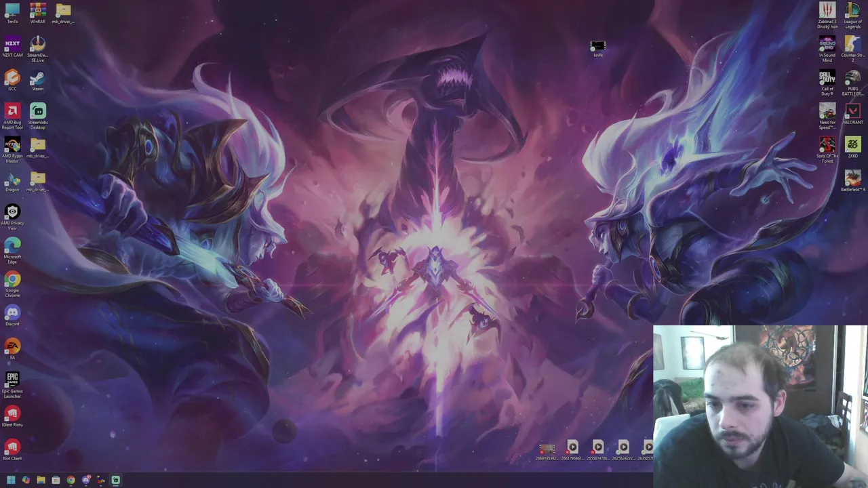Open Copilot from the taskbar
Image resolution: width=868 pixels, height=488 pixels.
pyautogui.click(x=26, y=481)
